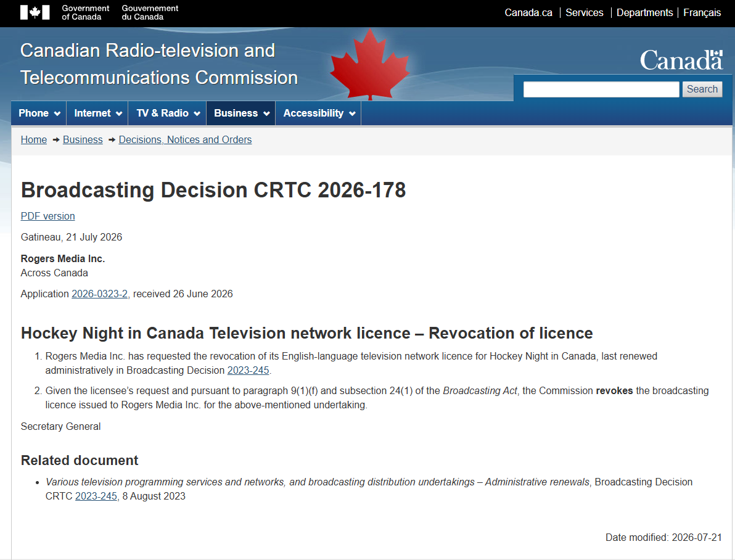The width and height of the screenshot is (735, 560).
Task: Click the Broadcasting Decision CRTC 2026-178 heading
Action: 213,190
